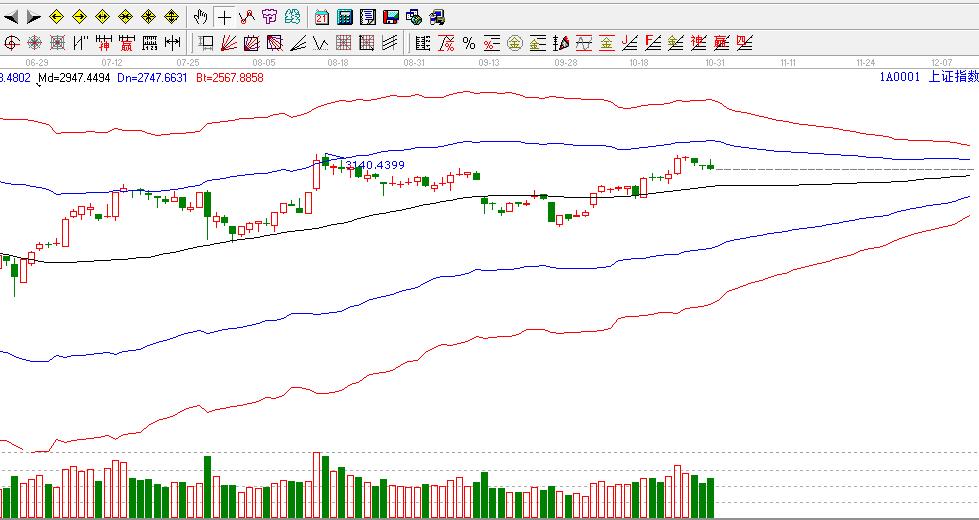The width and height of the screenshot is (979, 520).
Task: Open the calculator icon
Action: click(344, 17)
